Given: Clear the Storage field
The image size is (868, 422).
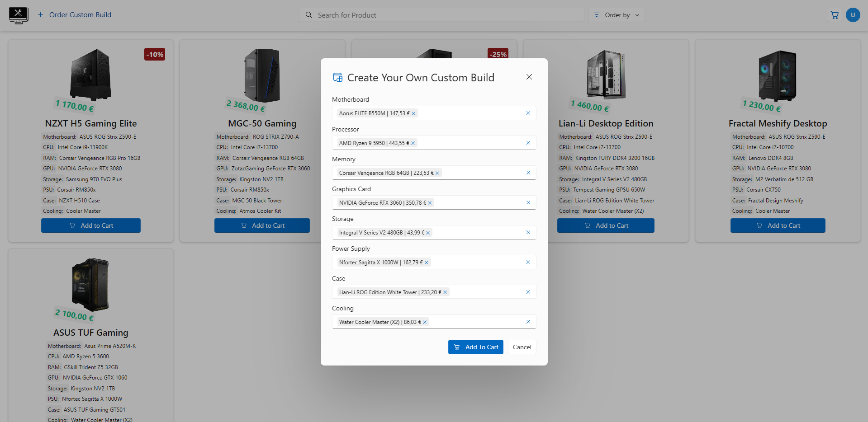Looking at the screenshot, I should point(528,232).
